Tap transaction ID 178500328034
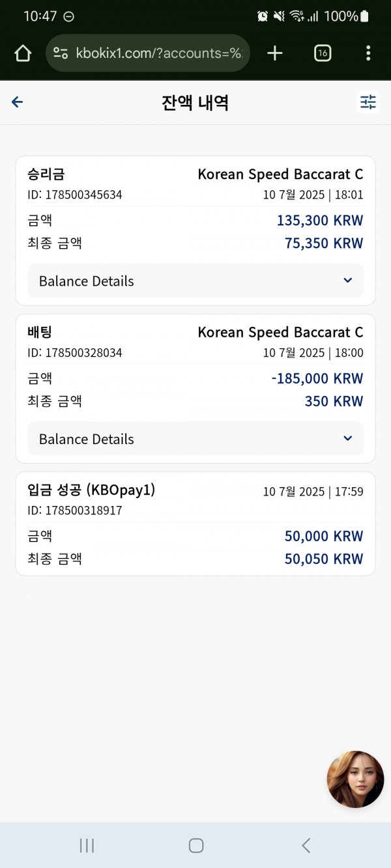Image resolution: width=391 pixels, height=868 pixels. 75,353
